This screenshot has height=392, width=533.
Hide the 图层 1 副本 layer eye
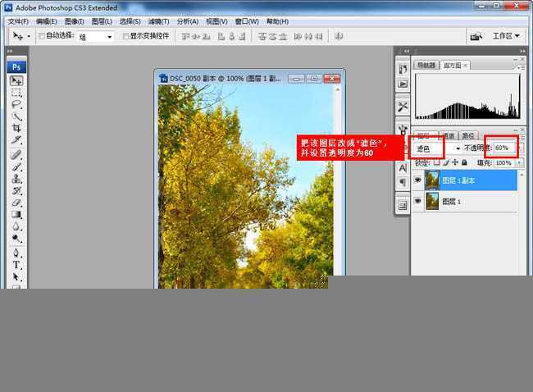click(x=417, y=180)
